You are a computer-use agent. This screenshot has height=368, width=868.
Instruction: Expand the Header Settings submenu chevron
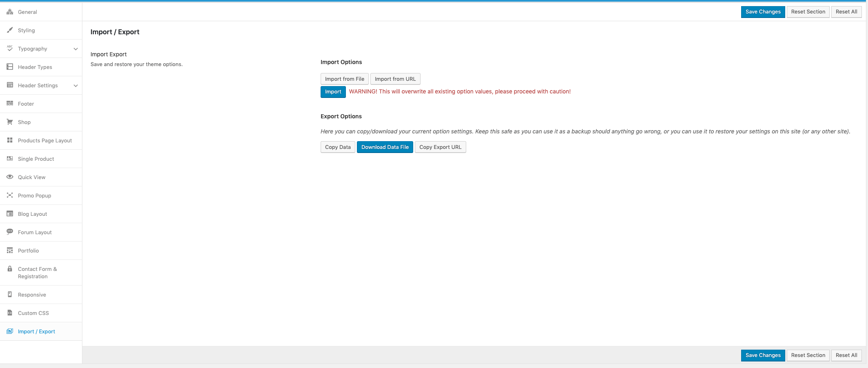click(75, 86)
